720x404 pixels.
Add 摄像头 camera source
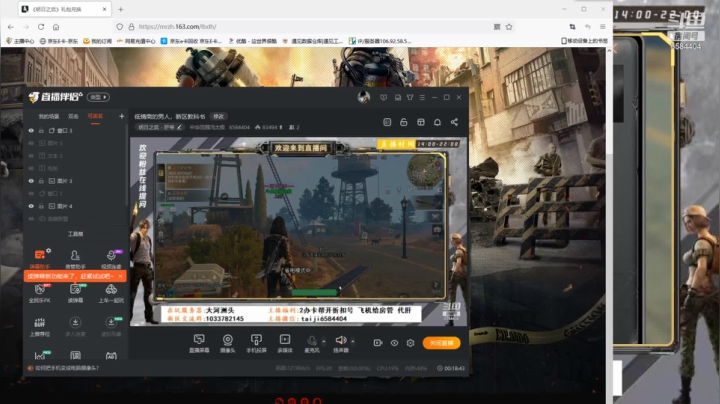point(227,343)
